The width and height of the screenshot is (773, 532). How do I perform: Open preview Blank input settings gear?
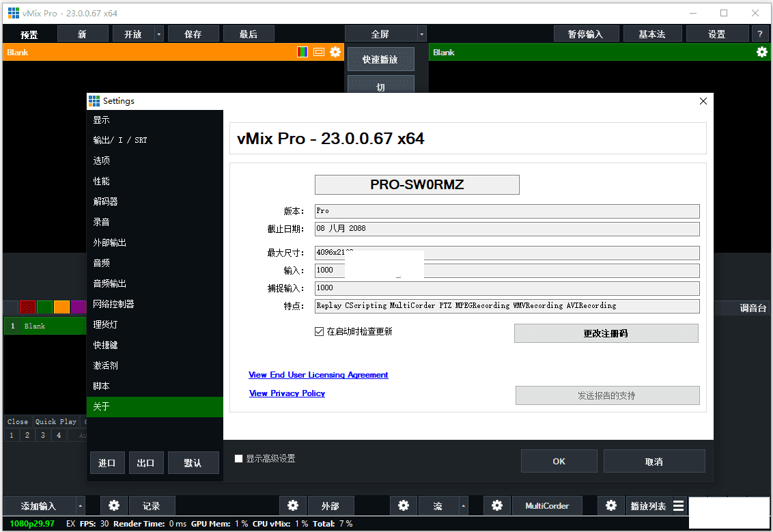point(335,52)
